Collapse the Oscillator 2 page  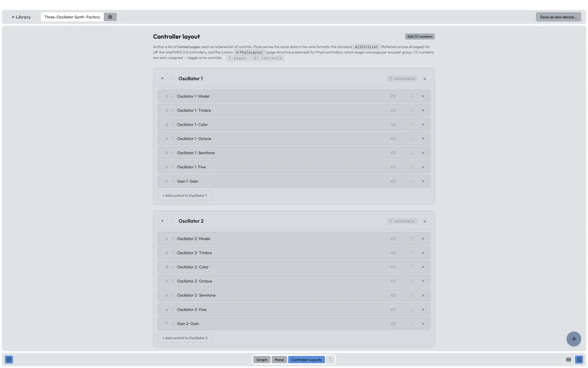[162, 221]
